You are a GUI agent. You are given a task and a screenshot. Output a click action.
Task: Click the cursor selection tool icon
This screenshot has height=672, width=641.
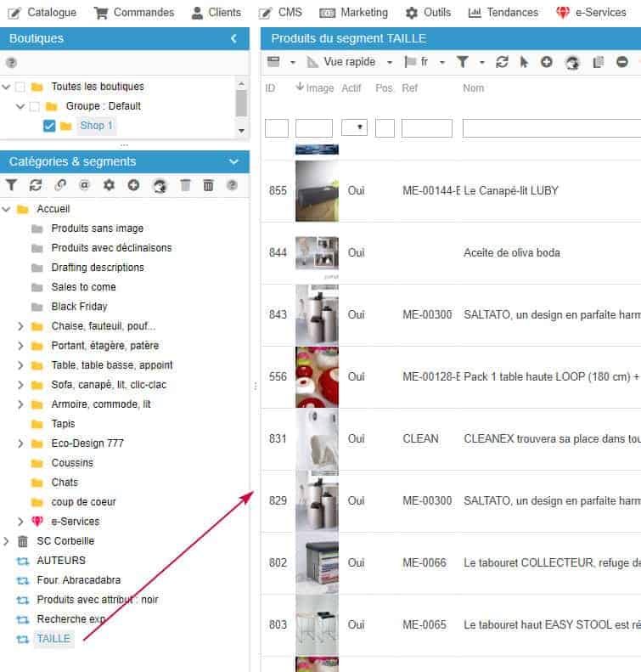(x=524, y=62)
